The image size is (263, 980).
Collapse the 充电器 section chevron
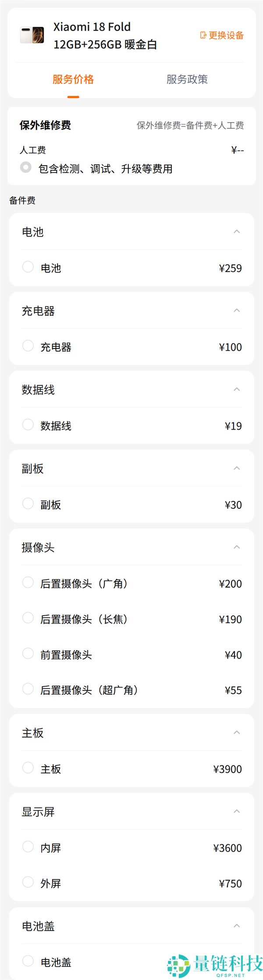tap(237, 310)
